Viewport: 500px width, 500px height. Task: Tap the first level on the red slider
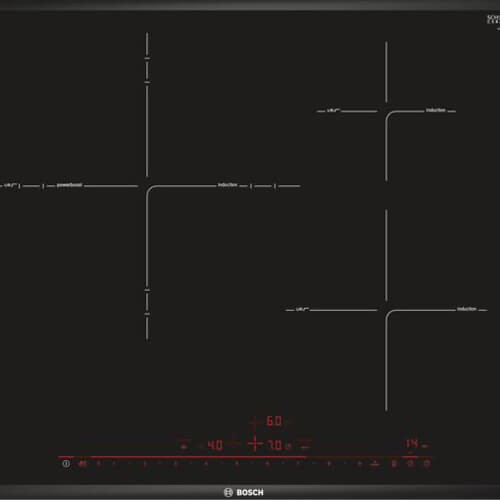click(114, 464)
